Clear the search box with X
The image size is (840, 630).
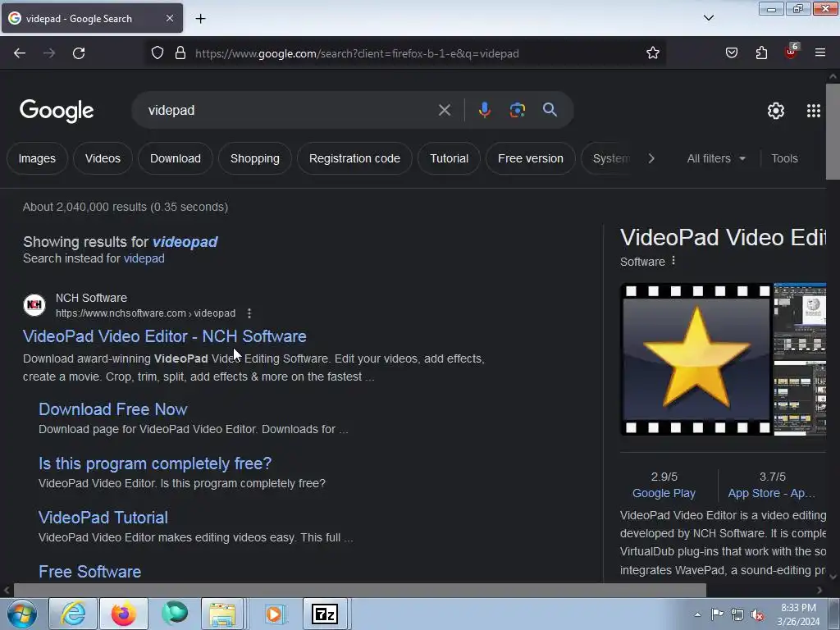(445, 111)
